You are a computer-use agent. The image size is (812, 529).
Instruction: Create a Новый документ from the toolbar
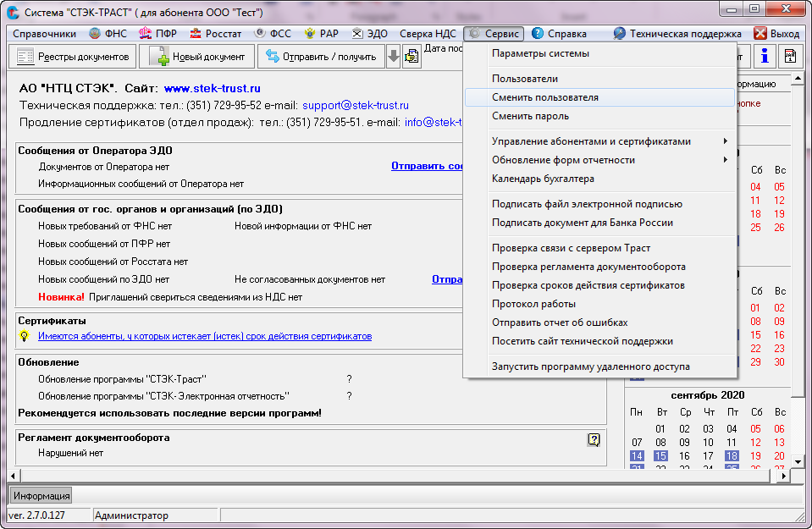pyautogui.click(x=197, y=57)
